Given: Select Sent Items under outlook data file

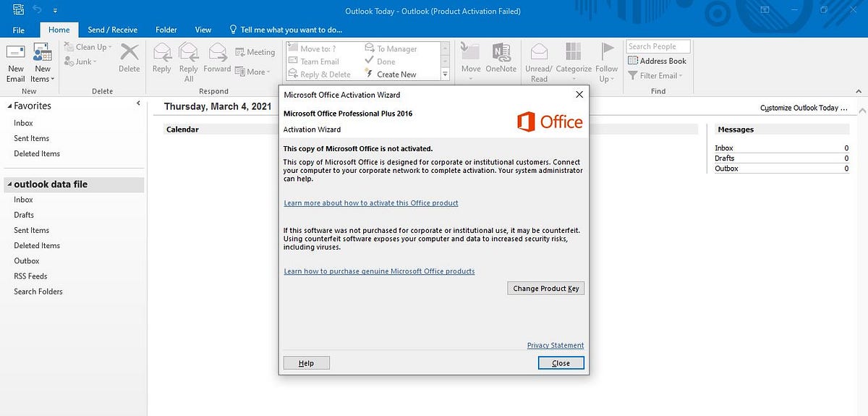Looking at the screenshot, I should pos(32,230).
